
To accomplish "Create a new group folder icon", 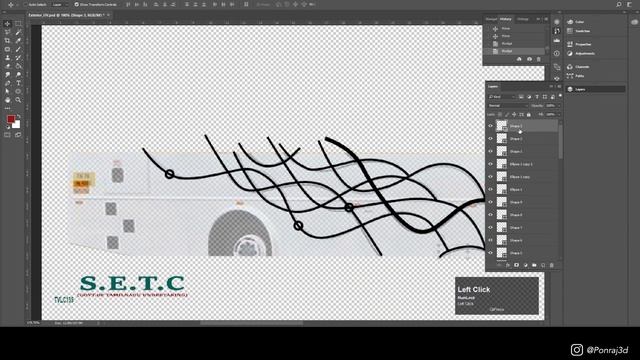I will (534, 265).
